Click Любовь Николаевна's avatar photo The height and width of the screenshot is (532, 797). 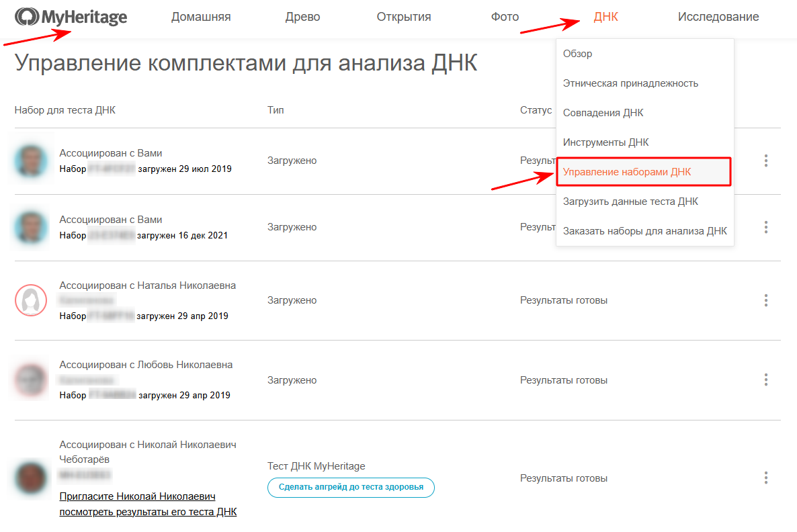point(31,380)
